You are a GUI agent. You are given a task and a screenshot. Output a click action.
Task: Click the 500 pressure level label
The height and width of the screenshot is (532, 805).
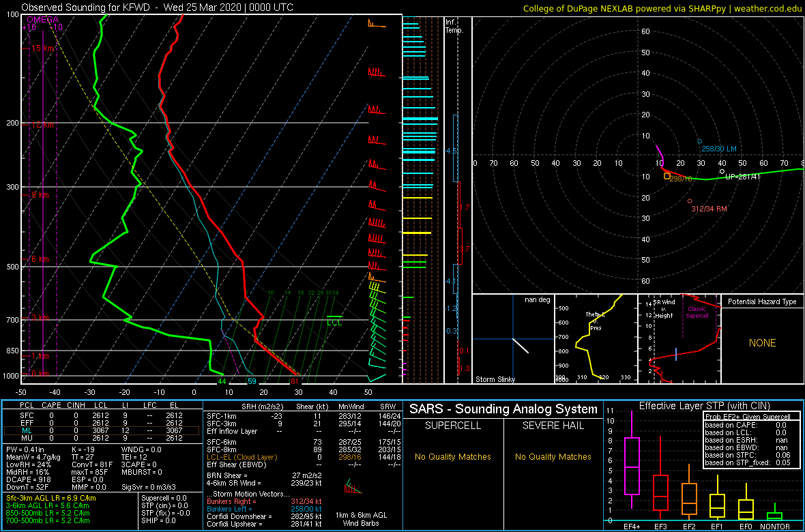pos(11,267)
